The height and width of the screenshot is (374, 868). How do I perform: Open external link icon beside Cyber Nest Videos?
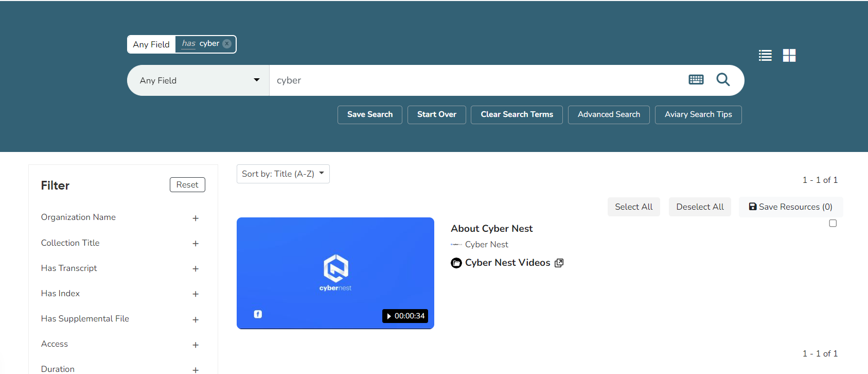pos(559,263)
